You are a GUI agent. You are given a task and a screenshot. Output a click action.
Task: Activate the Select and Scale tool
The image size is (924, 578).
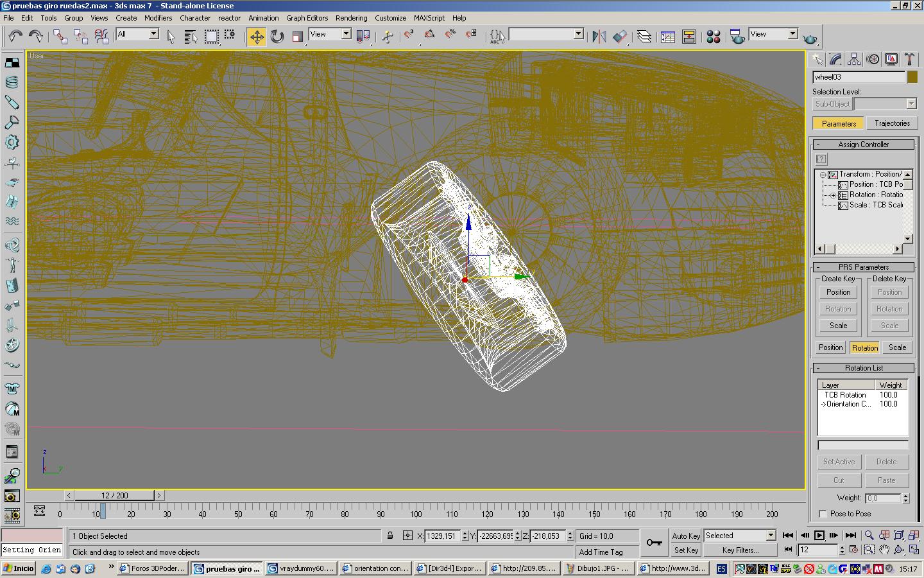click(297, 36)
